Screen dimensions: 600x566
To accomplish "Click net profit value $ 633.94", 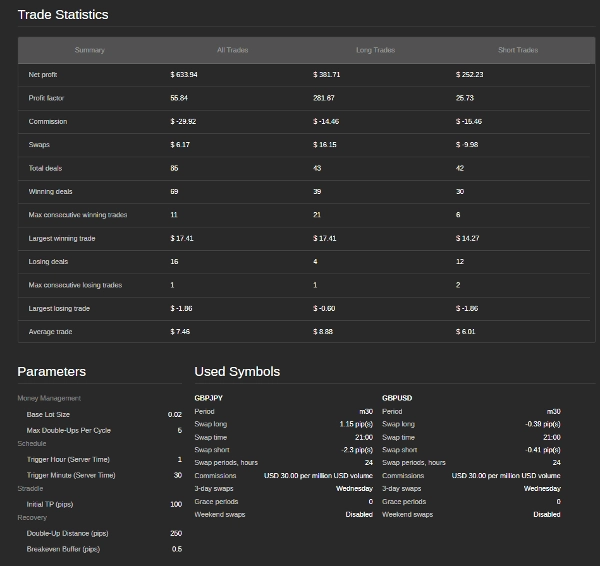I will (184, 75).
